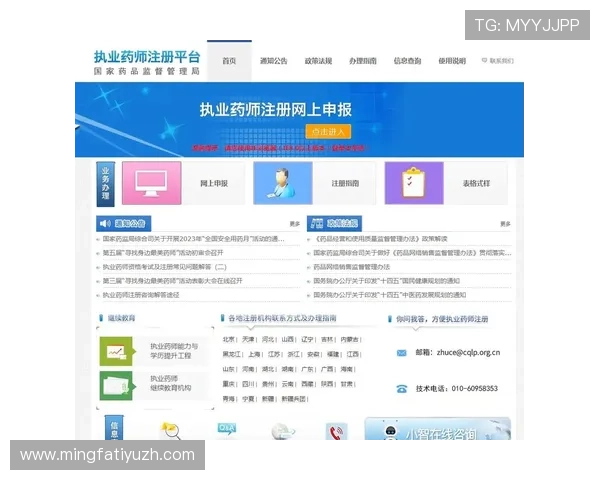The image size is (600, 480).
Task: Click the 执业药师继续教育机构 text
Action: pyautogui.click(x=170, y=383)
